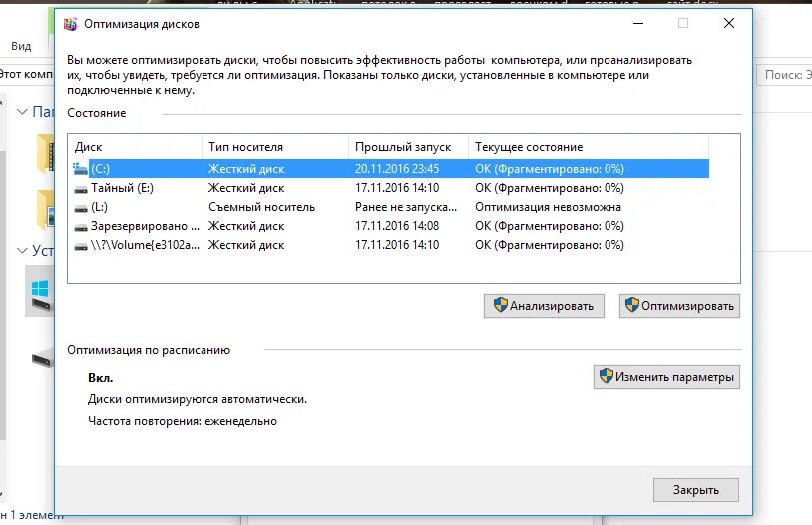Screen dimensions: 812x525
Task: Close the Оптимизация дисков window with X
Action: pyautogui.click(x=729, y=23)
